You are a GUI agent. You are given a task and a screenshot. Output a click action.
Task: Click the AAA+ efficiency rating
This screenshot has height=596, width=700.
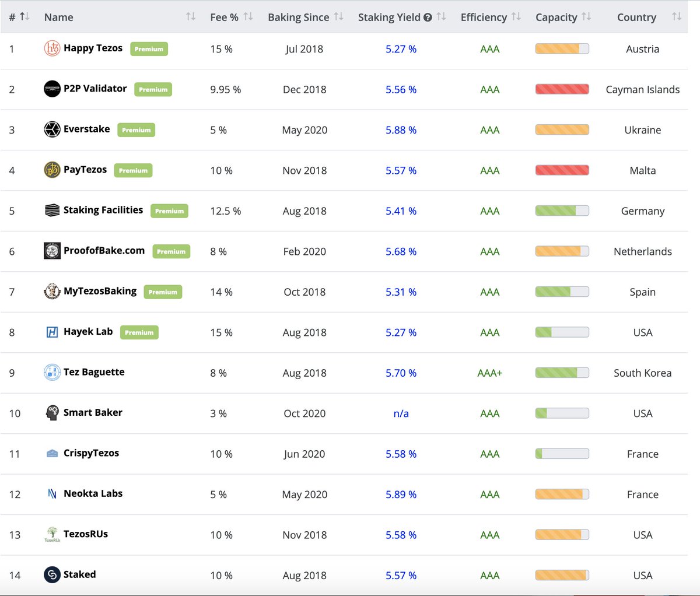click(489, 373)
